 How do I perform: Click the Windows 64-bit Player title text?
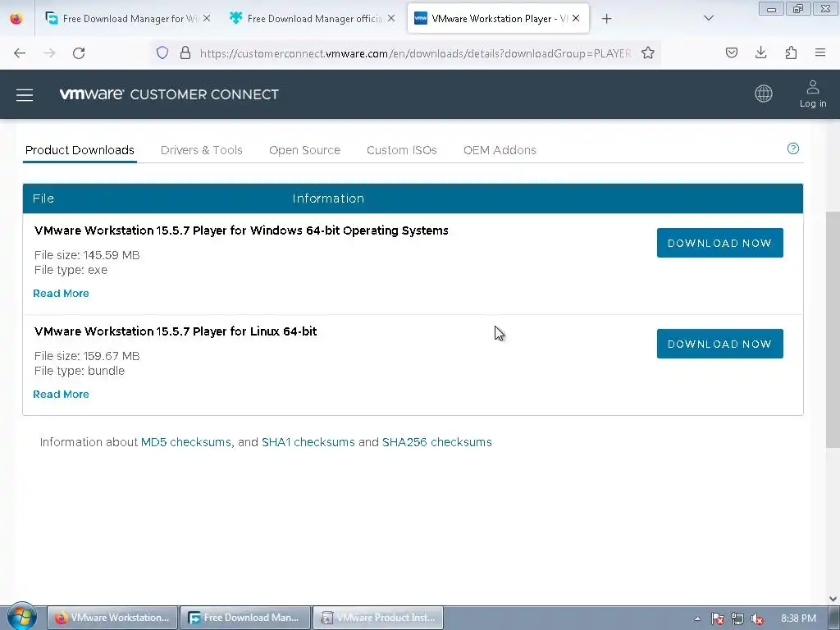pos(241,231)
